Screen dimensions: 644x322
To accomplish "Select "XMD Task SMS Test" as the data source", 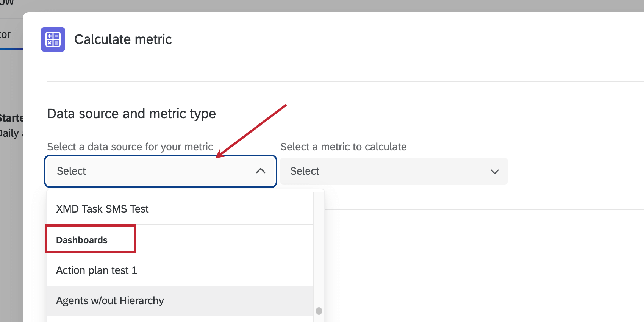I will (102, 209).
